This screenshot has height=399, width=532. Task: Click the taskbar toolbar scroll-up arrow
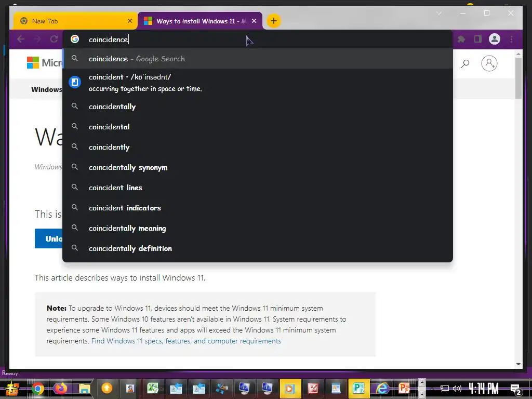[422, 382]
